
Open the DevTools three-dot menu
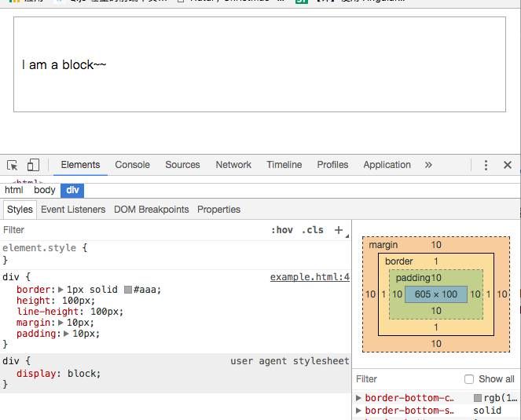pos(486,165)
